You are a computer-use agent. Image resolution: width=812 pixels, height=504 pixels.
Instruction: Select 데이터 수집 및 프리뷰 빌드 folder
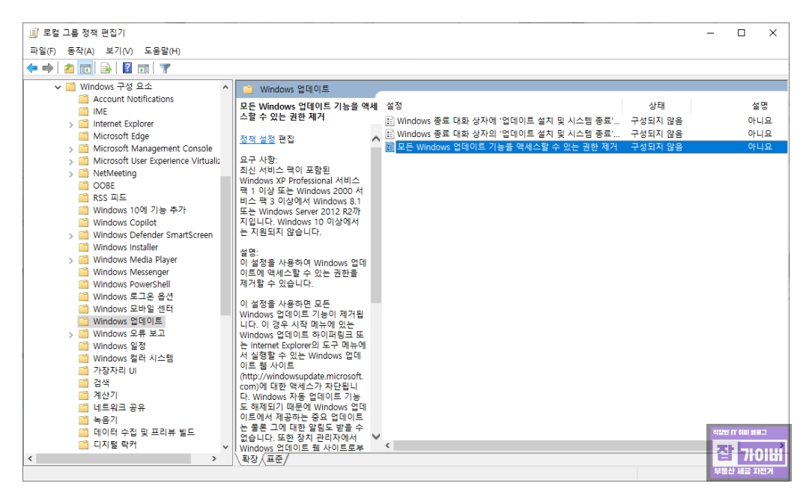click(143, 432)
